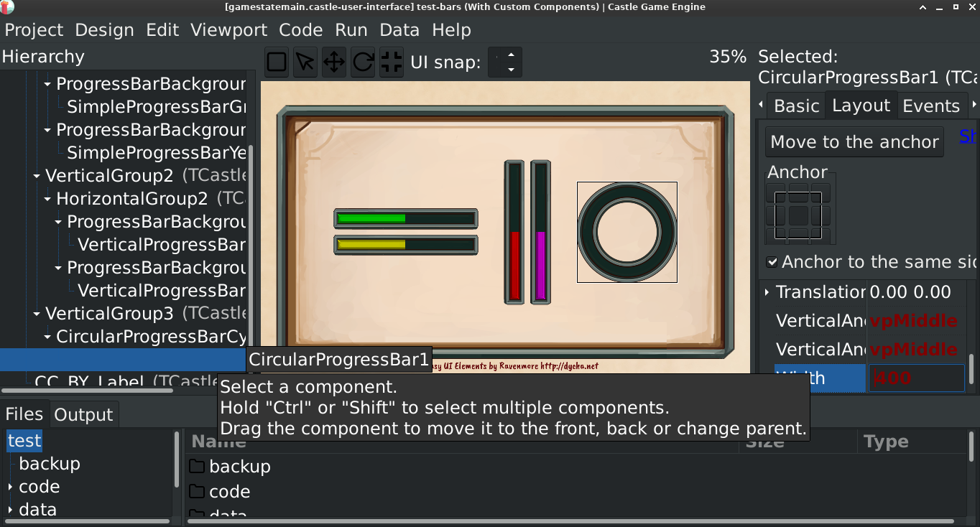Set anchor to top-center grid cell
Viewport: 980px width, 527px height.
[x=798, y=193]
